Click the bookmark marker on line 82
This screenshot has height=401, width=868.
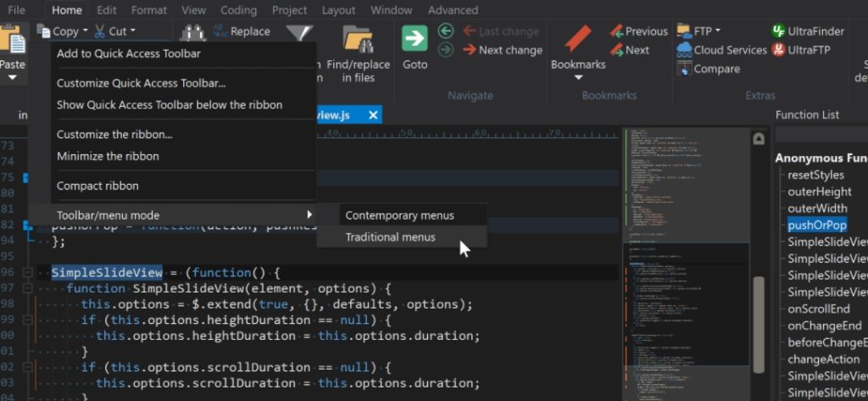tap(26, 225)
